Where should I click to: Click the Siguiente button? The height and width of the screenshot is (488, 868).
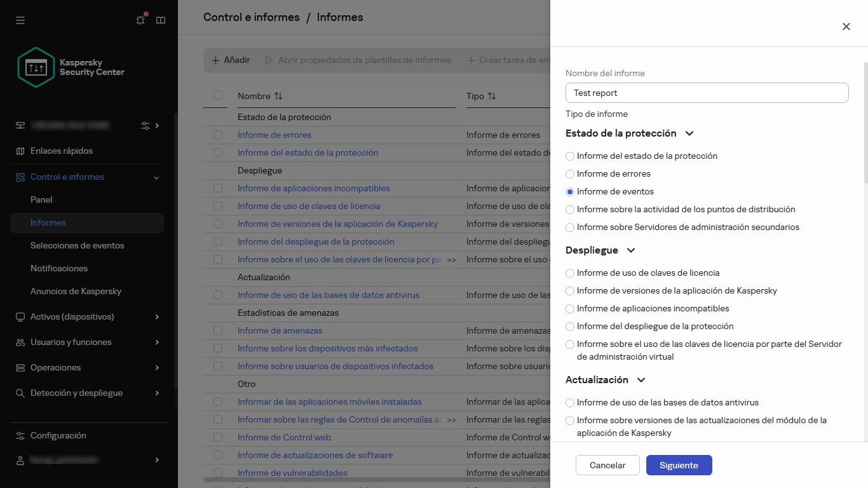click(679, 465)
